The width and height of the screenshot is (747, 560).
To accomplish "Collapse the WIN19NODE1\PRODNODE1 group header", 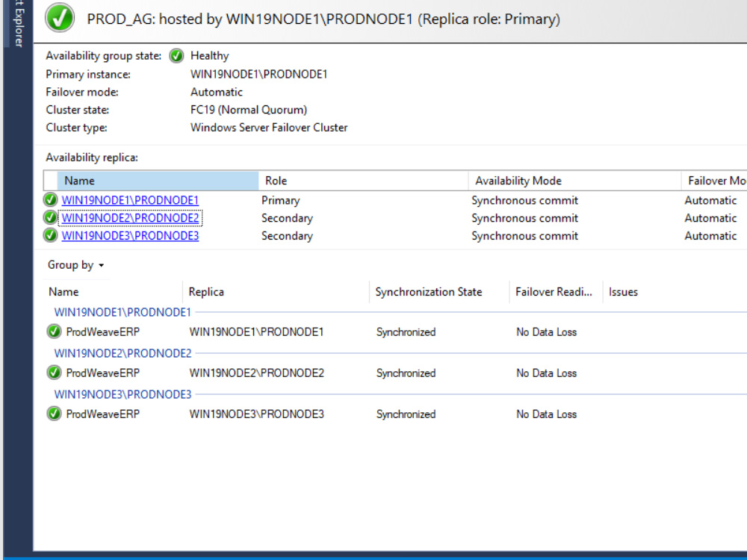I will click(123, 312).
